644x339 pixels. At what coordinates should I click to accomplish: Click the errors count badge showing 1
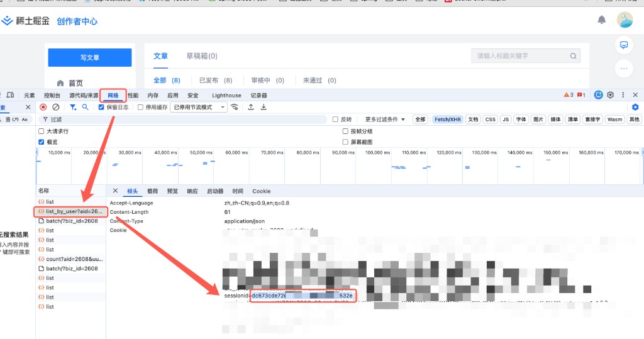click(x=581, y=95)
